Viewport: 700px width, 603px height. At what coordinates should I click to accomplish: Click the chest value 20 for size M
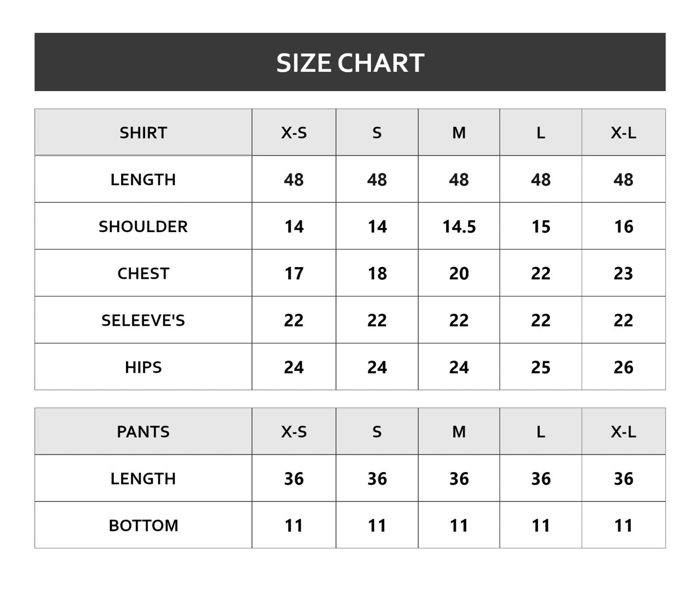459,273
